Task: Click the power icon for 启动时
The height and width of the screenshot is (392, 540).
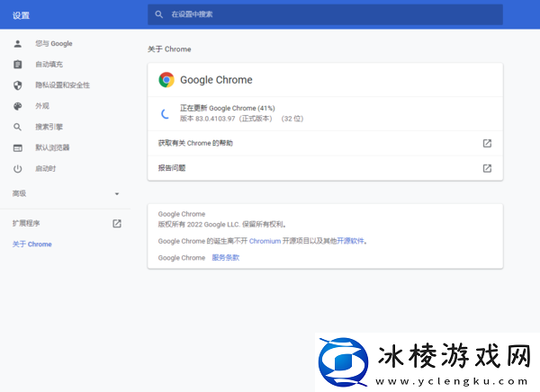Action: (18, 169)
